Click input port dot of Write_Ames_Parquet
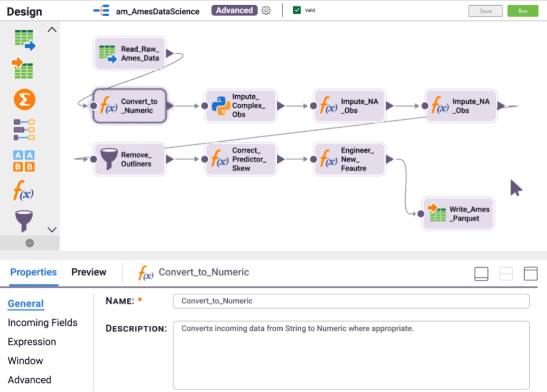Image resolution: width=547 pixels, height=392 pixels. tap(421, 214)
